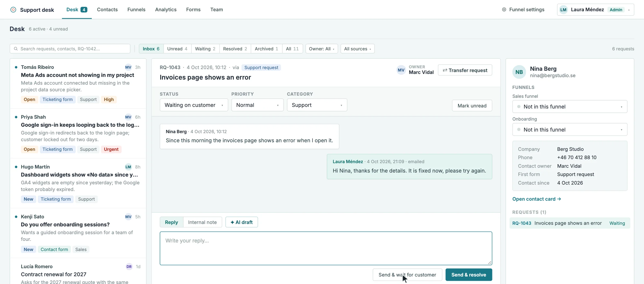Click the unread dot beside Kenji Sato
The height and width of the screenshot is (284, 644).
tap(16, 217)
